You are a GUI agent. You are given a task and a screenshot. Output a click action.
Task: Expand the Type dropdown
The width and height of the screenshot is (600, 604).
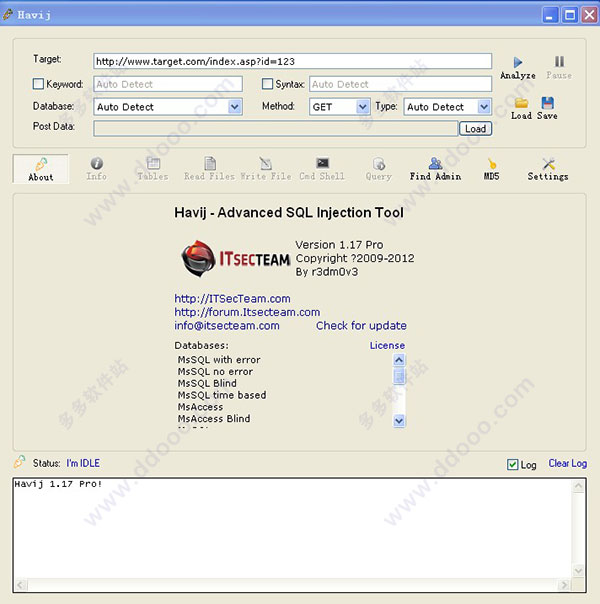484,107
